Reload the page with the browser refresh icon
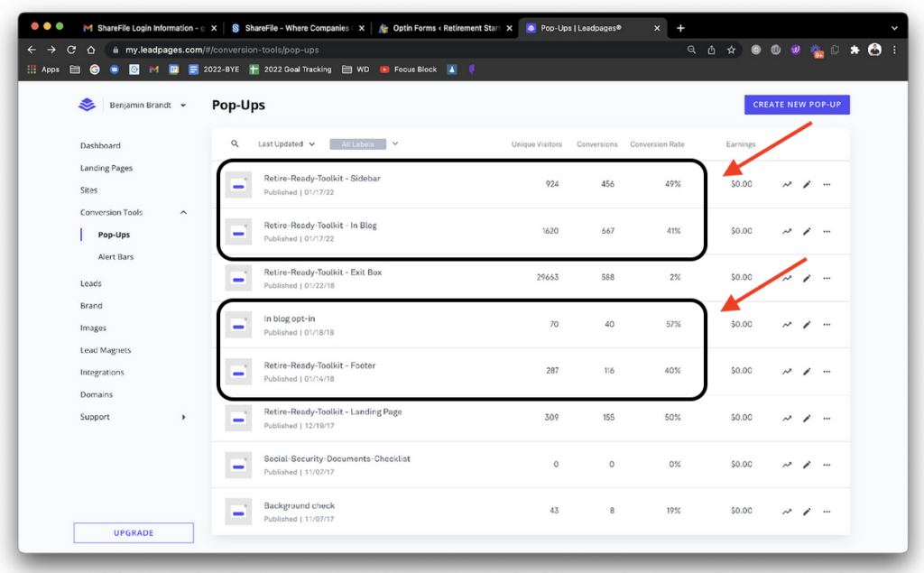This screenshot has width=924, height=573. 71,50
